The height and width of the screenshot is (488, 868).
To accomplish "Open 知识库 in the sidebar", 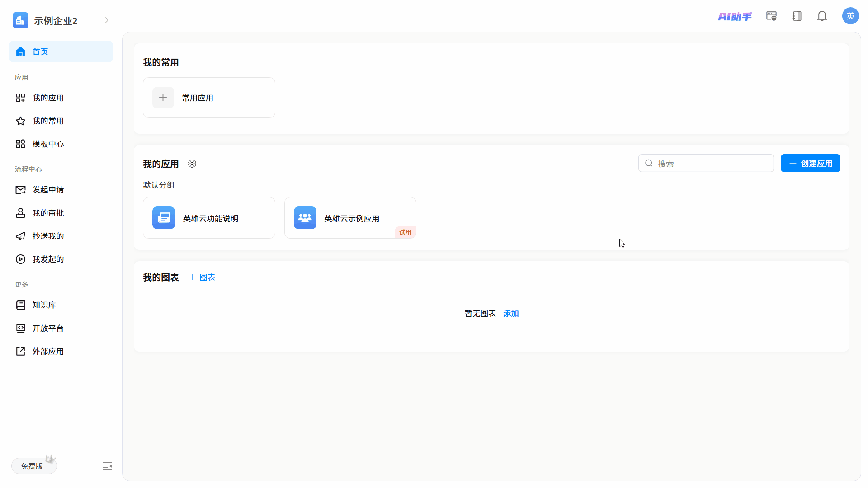I will (x=61, y=305).
